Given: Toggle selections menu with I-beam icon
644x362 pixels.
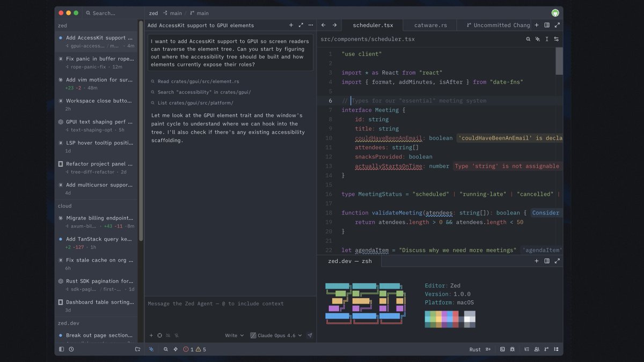Looking at the screenshot, I should [547, 39].
